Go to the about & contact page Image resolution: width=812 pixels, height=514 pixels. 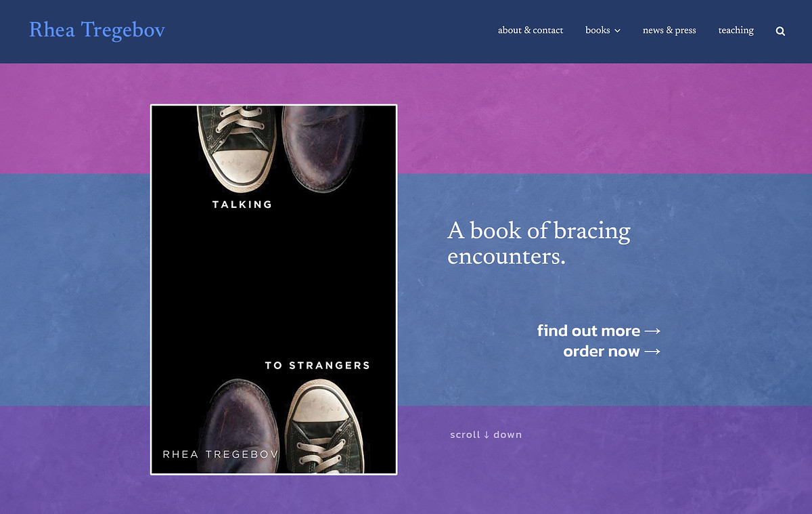(531, 30)
